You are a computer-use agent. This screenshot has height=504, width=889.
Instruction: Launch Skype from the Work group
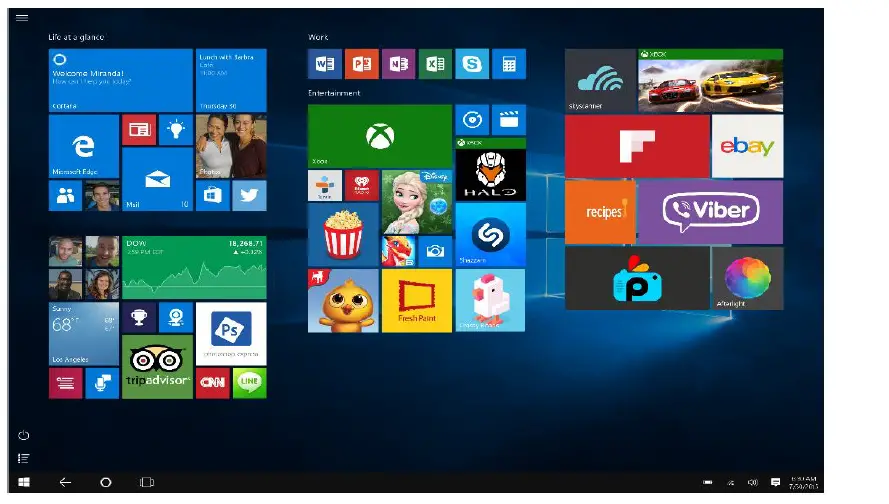pos(472,63)
